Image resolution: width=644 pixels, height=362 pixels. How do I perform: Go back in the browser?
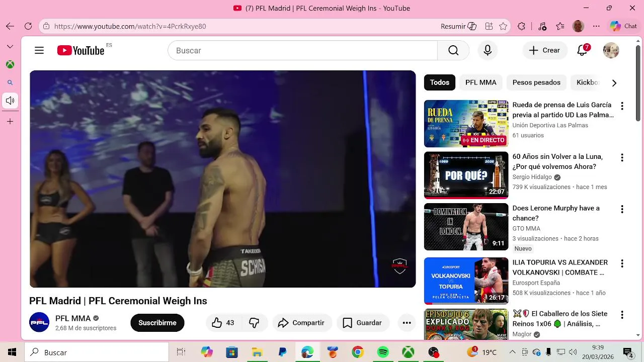click(10, 26)
